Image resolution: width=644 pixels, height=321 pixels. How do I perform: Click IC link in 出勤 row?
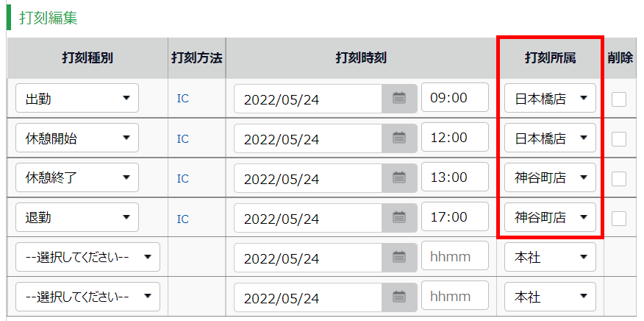(183, 99)
